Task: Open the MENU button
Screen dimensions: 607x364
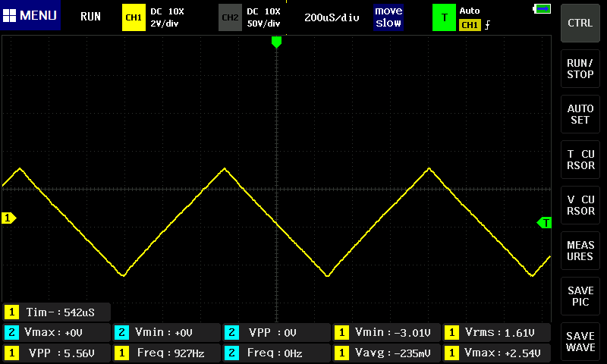Action: (x=30, y=16)
